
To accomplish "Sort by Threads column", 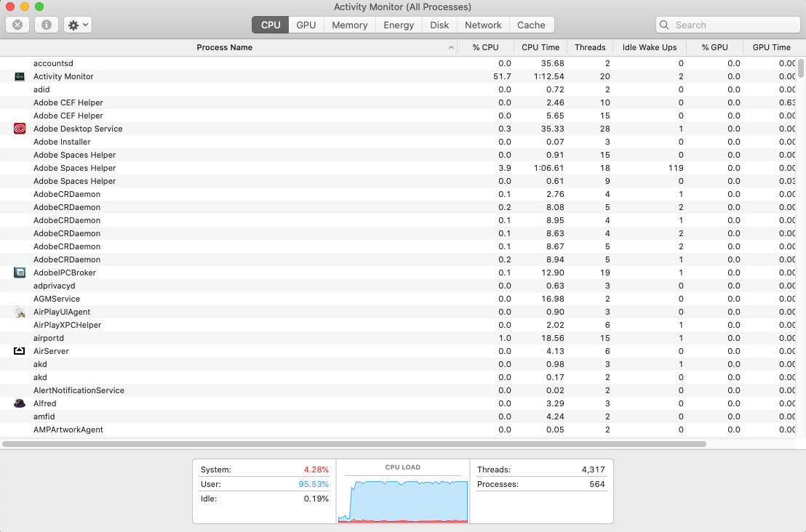I will pos(590,47).
